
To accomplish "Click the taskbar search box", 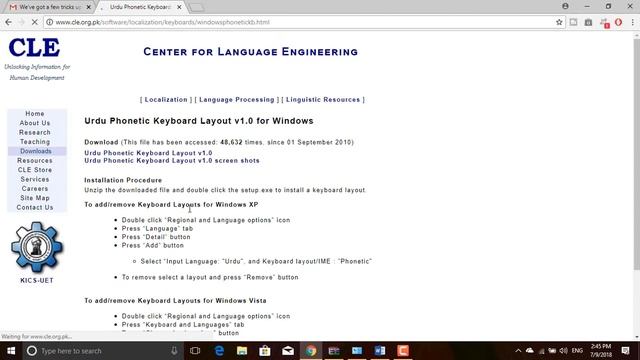I will [102, 351].
